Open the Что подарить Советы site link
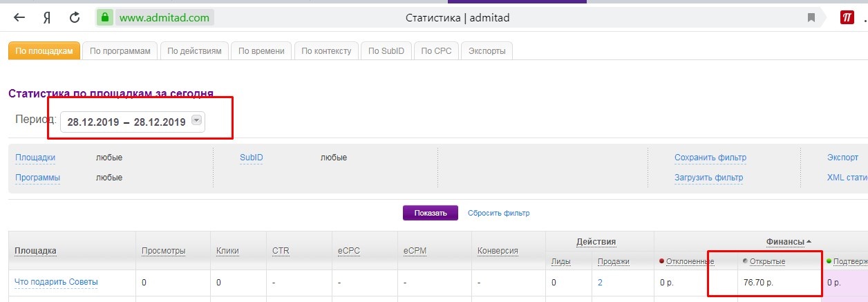Image resolution: width=868 pixels, height=302 pixels. (x=57, y=282)
